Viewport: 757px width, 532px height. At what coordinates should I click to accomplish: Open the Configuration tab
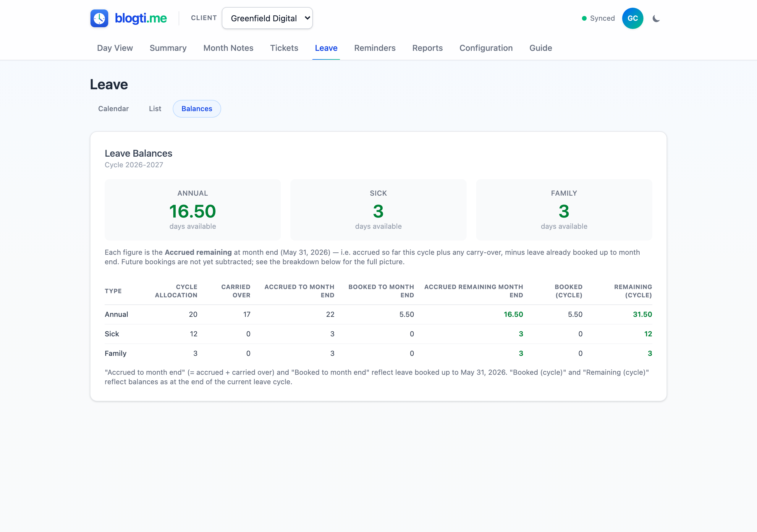point(486,48)
